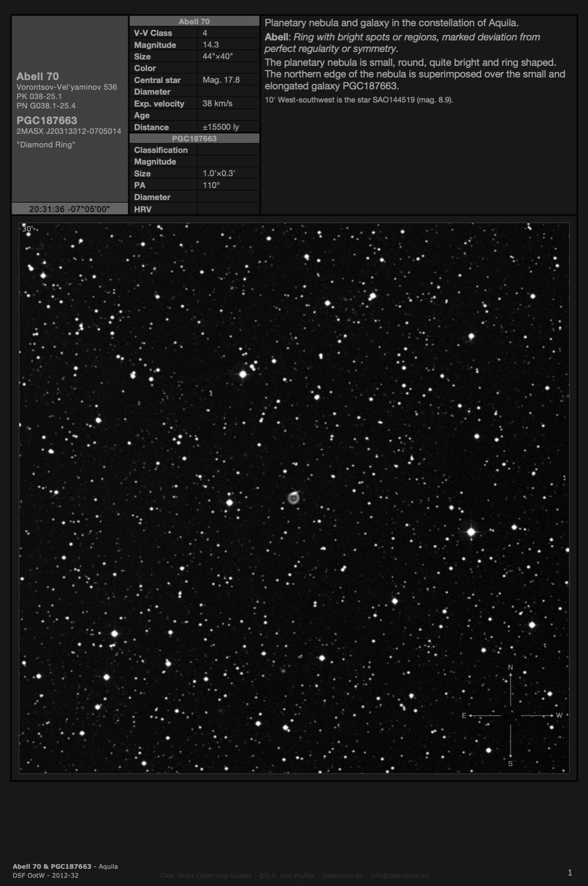
Task: Click the Central star value Mag. 17.8
Action: (221, 80)
